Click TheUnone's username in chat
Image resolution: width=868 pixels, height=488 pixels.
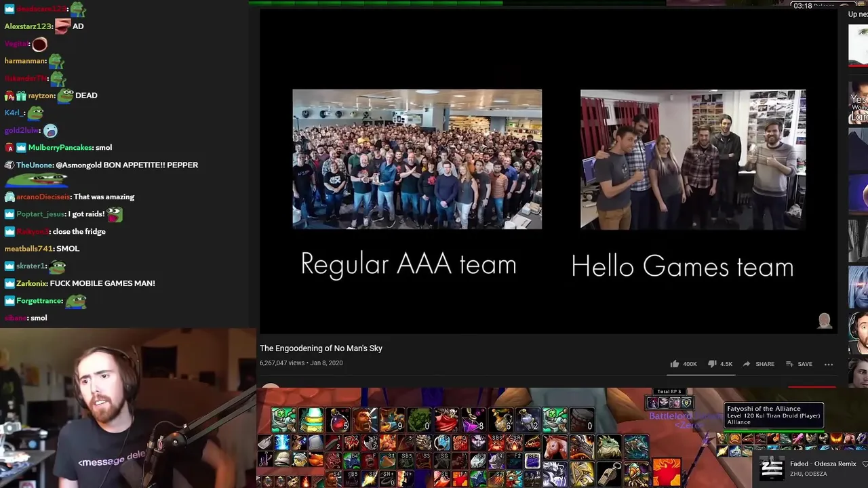[35, 165]
